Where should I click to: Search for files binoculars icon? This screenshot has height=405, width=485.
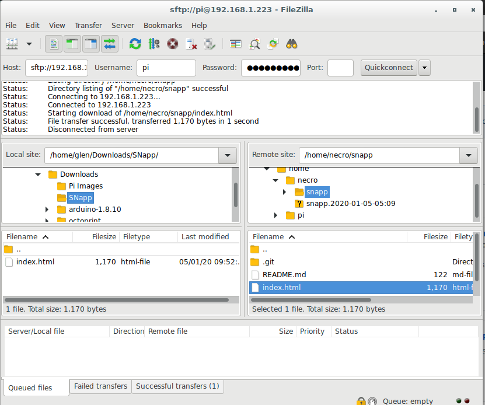(292, 44)
